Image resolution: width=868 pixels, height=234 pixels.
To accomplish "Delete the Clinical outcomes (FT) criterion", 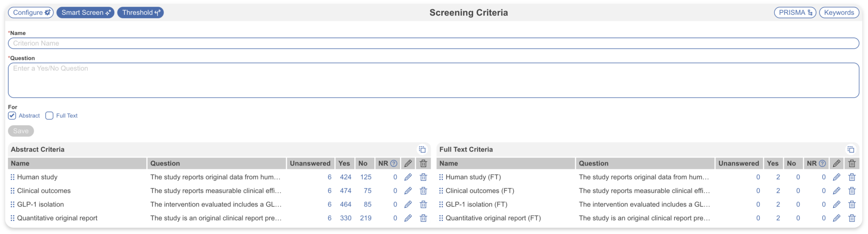I will click(x=852, y=191).
